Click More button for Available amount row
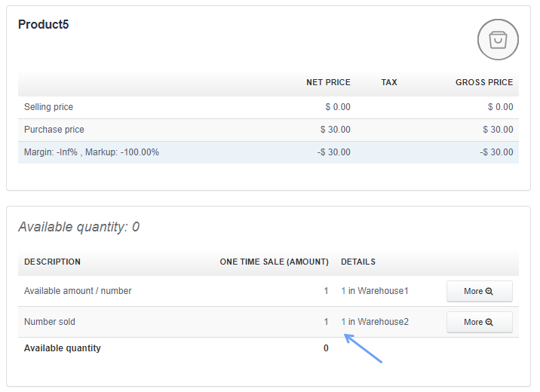The width and height of the screenshot is (540, 392). tap(479, 291)
